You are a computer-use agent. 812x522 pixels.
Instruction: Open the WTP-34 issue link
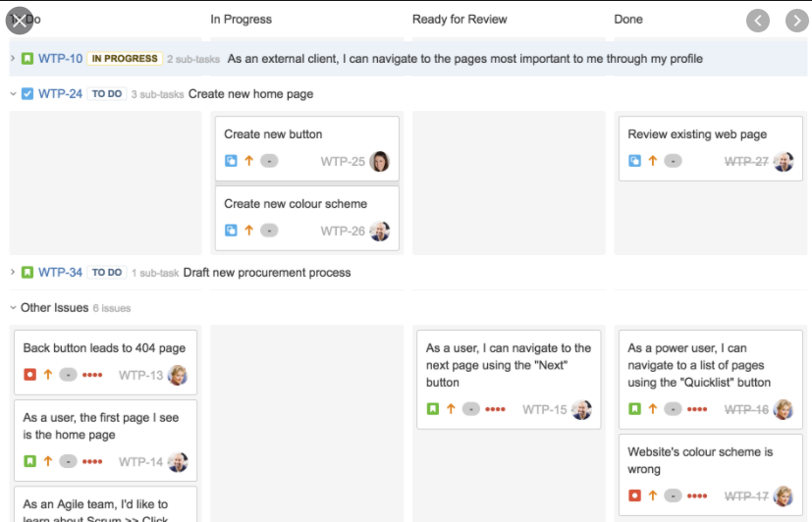pyautogui.click(x=60, y=273)
